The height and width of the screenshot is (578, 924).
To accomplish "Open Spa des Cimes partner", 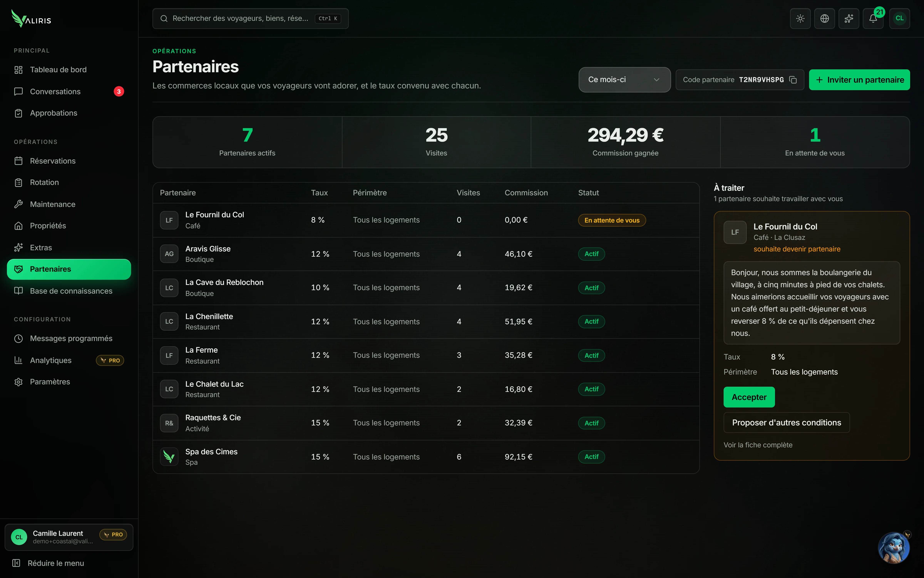I will click(426, 457).
